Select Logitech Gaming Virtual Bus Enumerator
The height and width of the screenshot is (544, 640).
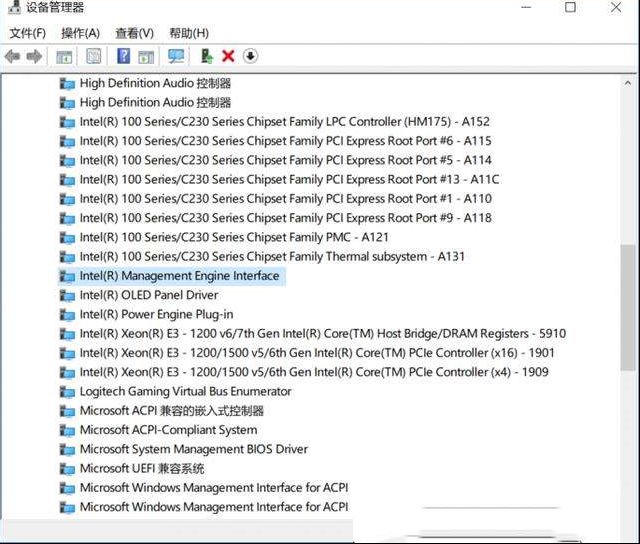(x=185, y=391)
